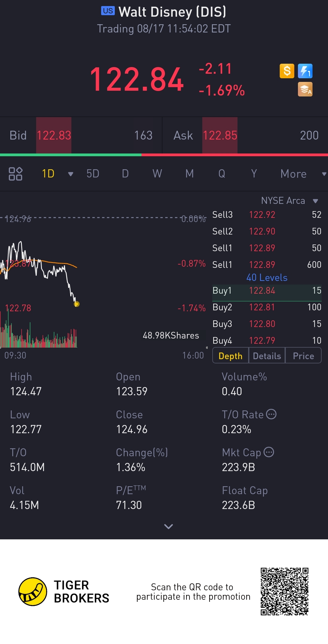Select the Details tab
The image size is (328, 644).
pos(267,356)
